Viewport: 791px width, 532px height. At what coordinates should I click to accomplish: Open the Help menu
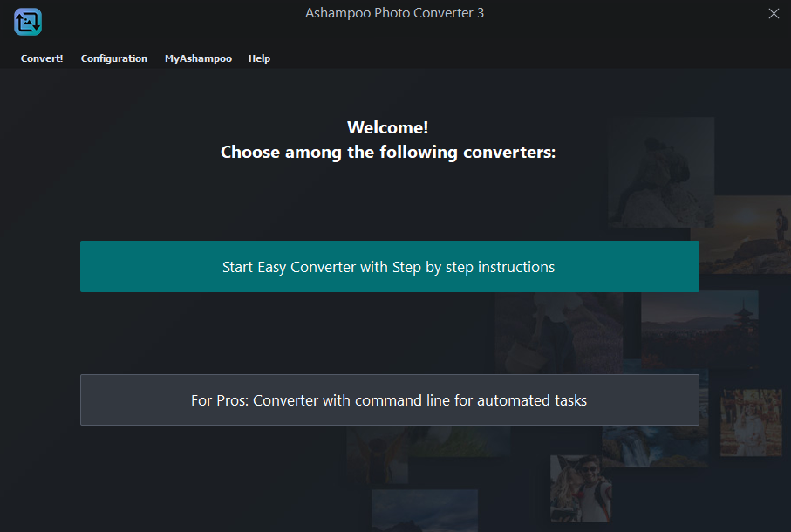click(x=259, y=58)
